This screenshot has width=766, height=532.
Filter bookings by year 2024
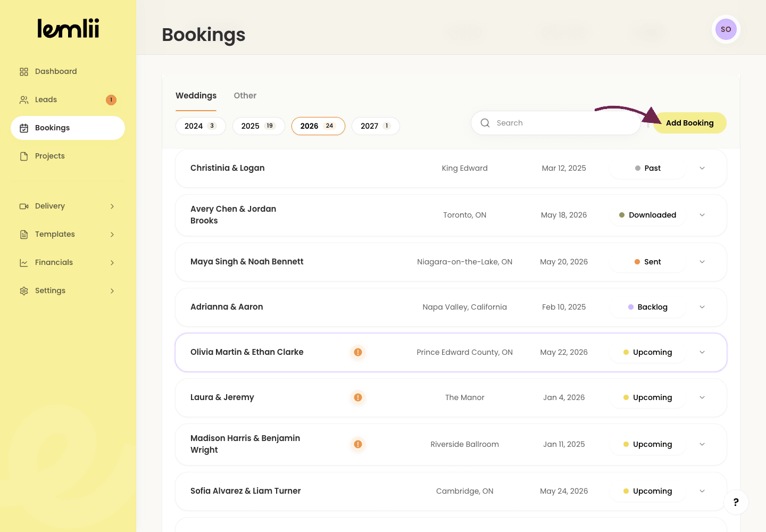pos(201,126)
